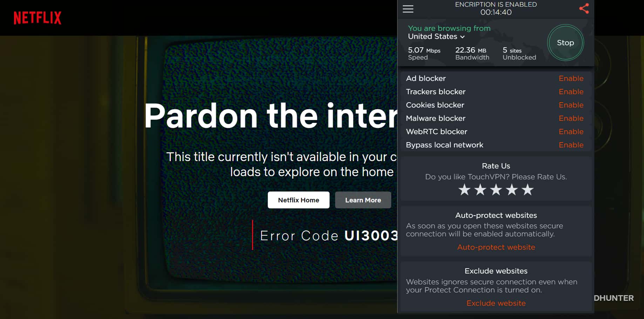Screen dimensions: 644x319
Task: Open the Exclude website link
Action: point(496,303)
